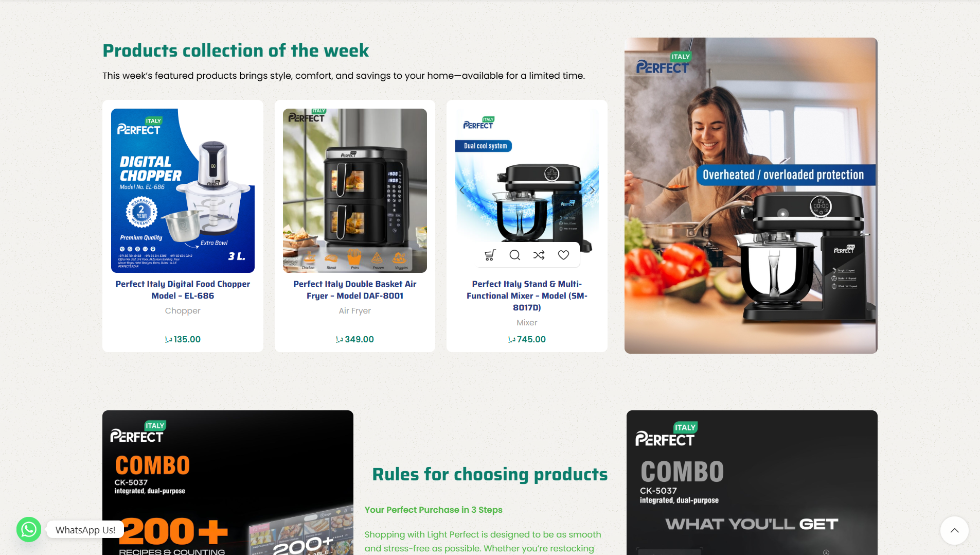Open the What You'll Get combo banner
The height and width of the screenshot is (555, 980).
[x=752, y=482]
